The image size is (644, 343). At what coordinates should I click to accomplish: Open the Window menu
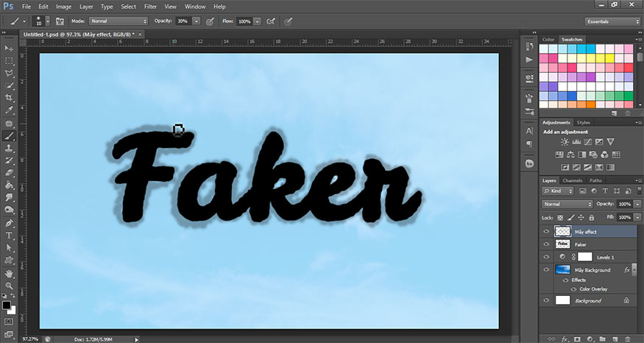(x=195, y=7)
